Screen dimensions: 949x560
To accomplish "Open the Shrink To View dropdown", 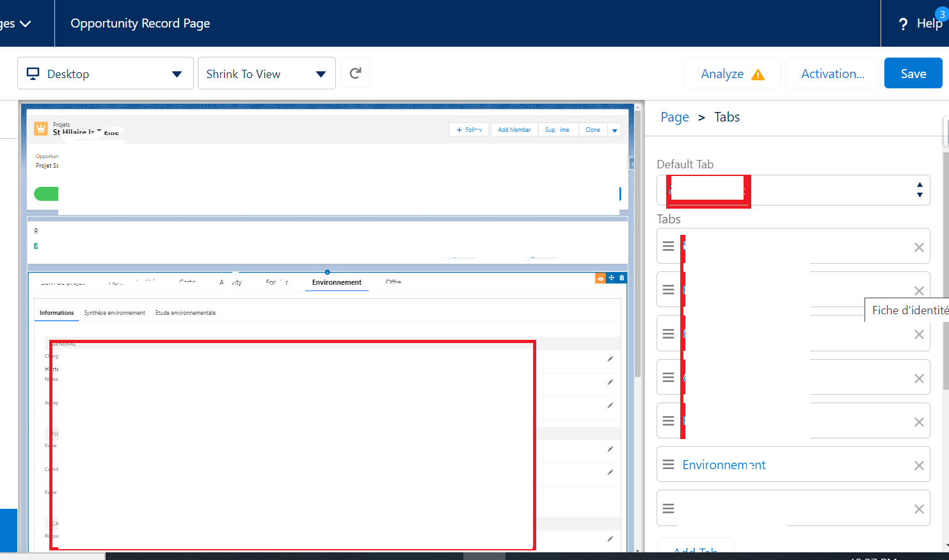I will pos(267,73).
